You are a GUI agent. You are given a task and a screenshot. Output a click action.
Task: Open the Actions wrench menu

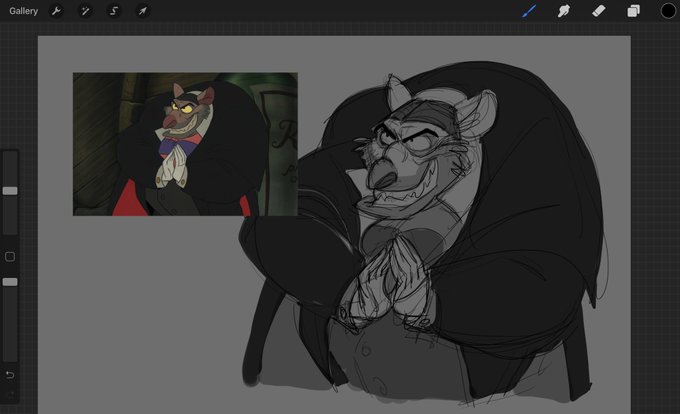pyautogui.click(x=56, y=11)
